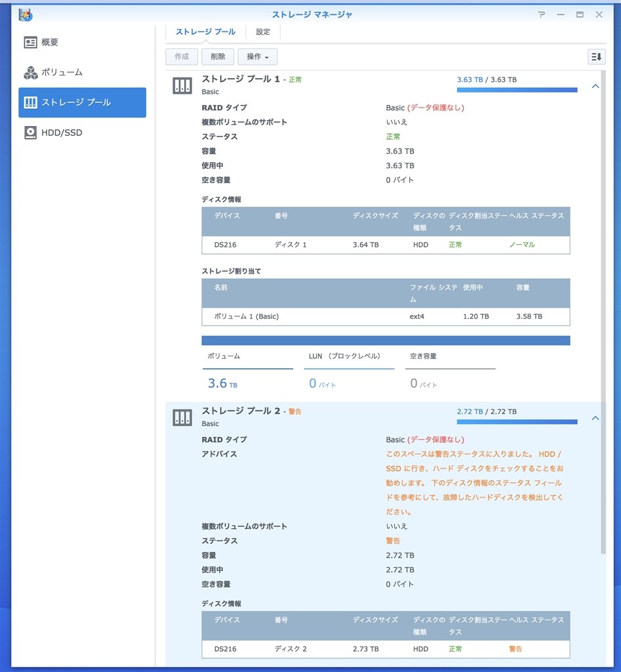Click the ボリューム 3.6 TB legend value

tap(222, 383)
